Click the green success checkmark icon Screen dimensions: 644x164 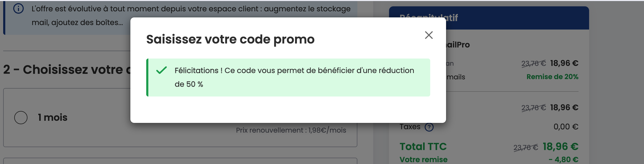pyautogui.click(x=161, y=70)
